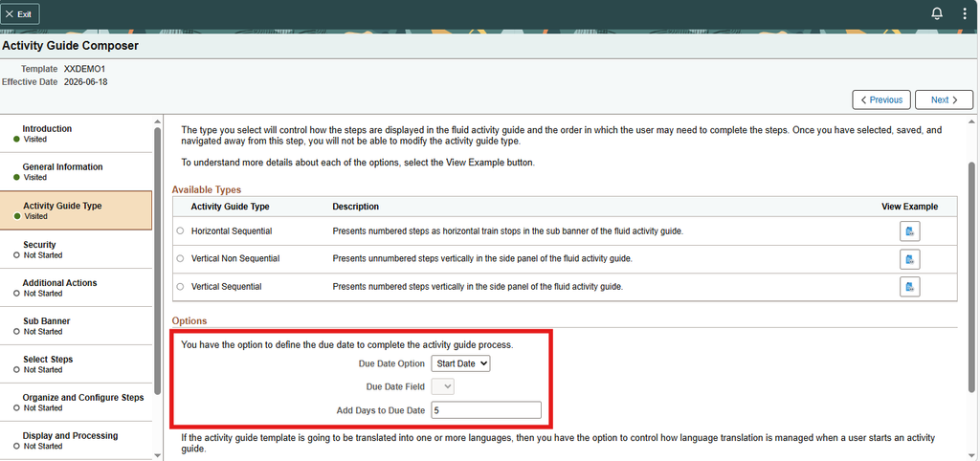Click the Due Date Option label
This screenshot has height=461, width=980.
click(391, 363)
